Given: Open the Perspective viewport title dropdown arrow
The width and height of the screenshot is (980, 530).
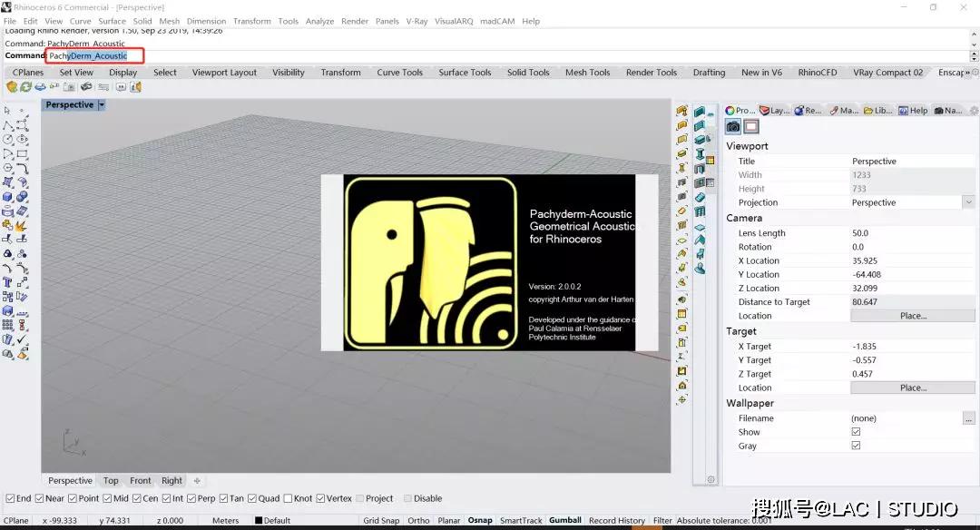Looking at the screenshot, I should [102, 105].
